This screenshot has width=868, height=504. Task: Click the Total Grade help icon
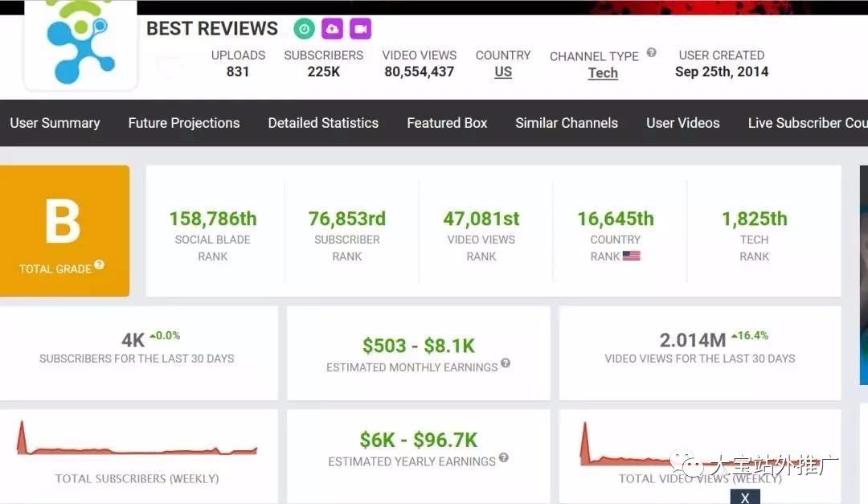click(x=99, y=264)
